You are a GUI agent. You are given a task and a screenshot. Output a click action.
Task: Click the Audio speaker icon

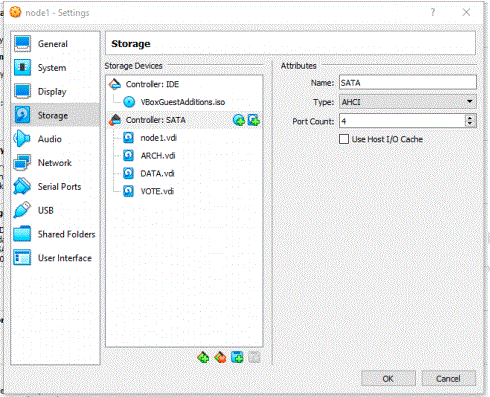(22, 139)
